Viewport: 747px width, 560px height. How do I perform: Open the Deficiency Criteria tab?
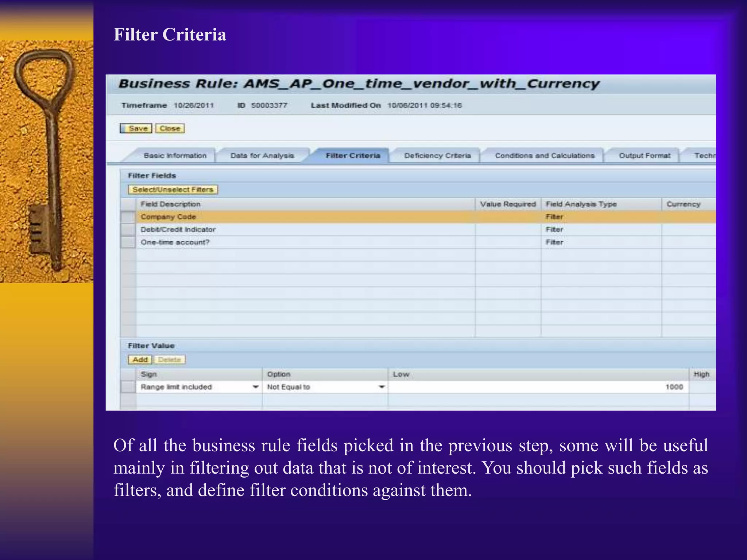437,156
